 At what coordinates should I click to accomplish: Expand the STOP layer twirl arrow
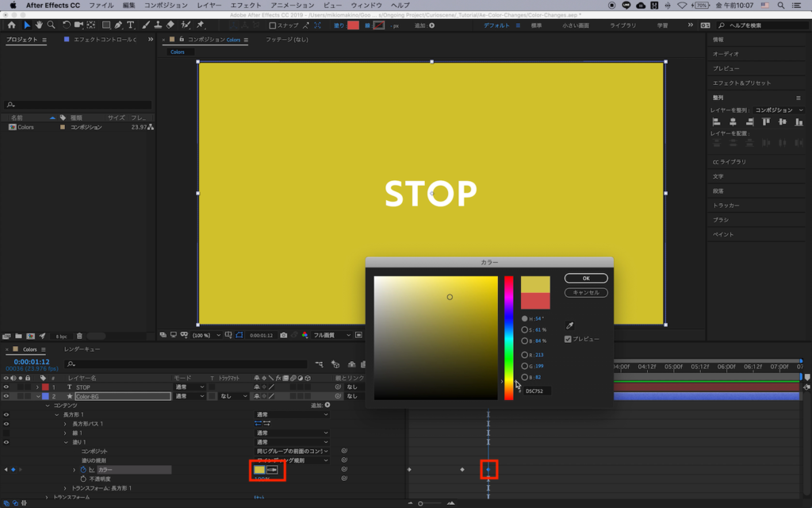(x=37, y=387)
